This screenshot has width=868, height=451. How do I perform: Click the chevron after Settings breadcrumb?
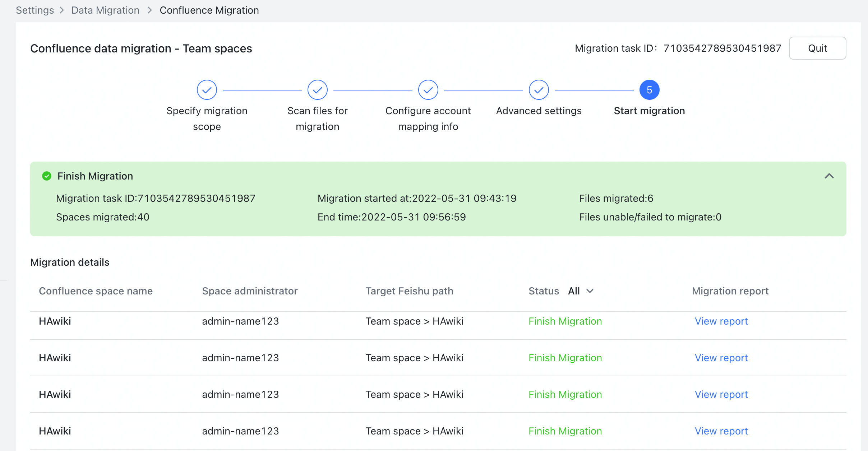61,10
